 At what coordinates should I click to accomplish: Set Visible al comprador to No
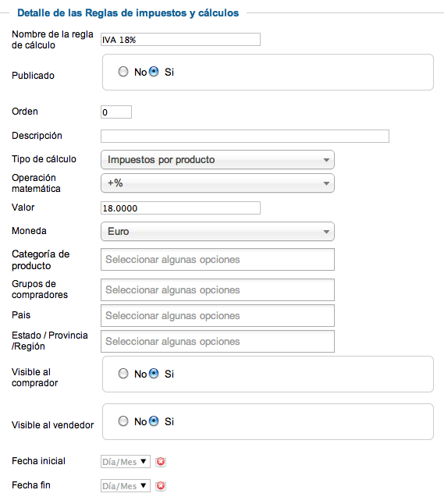[x=123, y=374]
